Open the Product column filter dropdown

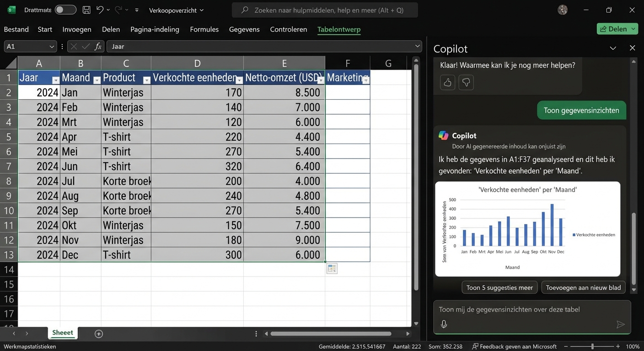[x=146, y=80]
